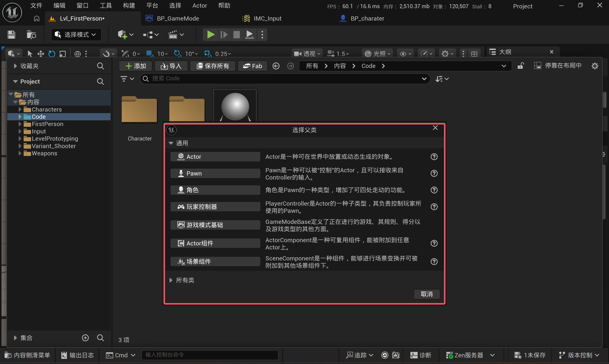This screenshot has width=609, height=364.
Task: Expand the 所有类 section
Action: tap(171, 280)
